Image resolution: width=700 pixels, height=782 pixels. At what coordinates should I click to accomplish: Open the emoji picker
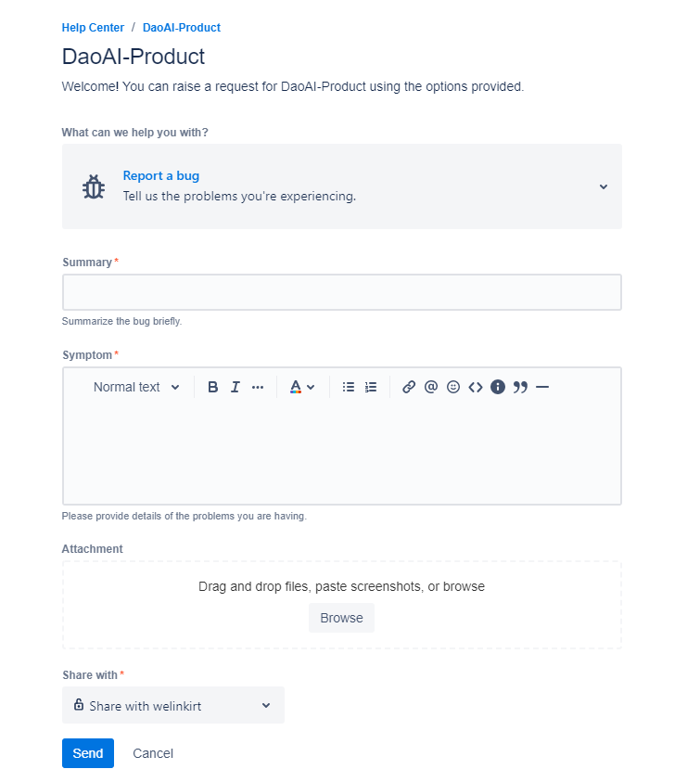pos(453,387)
